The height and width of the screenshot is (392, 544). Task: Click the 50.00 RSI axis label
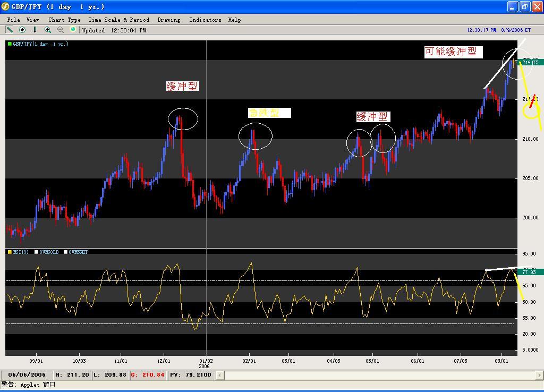point(529,302)
